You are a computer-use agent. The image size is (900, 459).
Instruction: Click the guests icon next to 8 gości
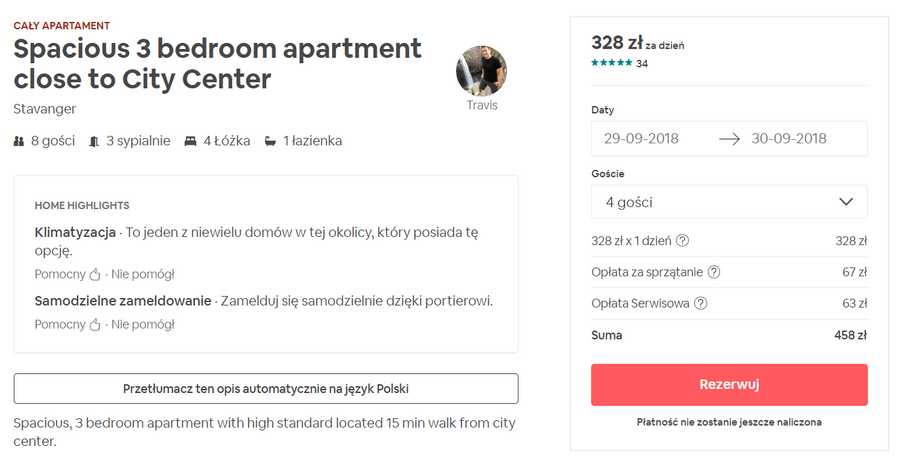(20, 141)
